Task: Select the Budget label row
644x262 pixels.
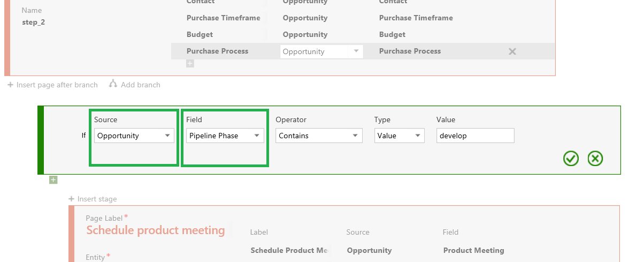Action: tap(200, 34)
